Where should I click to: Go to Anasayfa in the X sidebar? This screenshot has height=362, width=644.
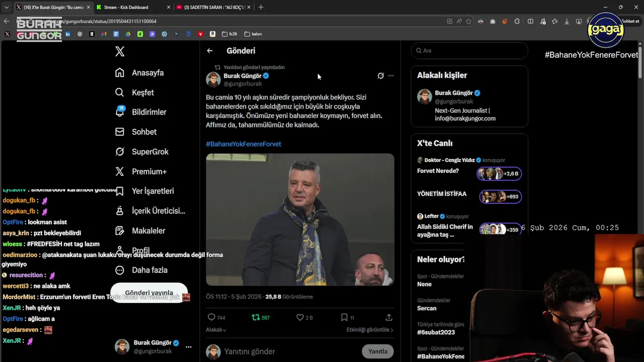tap(139, 72)
